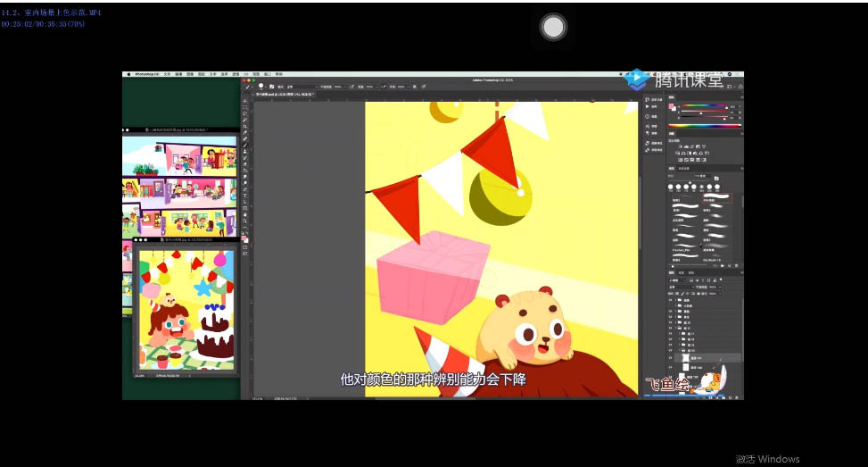Open the Info panel icon
Image resolution: width=868 pixels, height=467 pixels.
[x=647, y=116]
